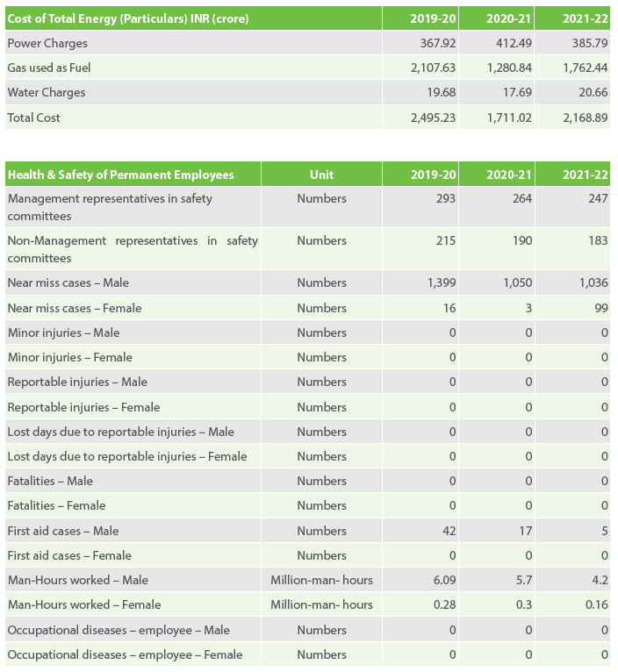
Task: Select Gas used as Fuel value 2,107.63
Action: [x=433, y=68]
